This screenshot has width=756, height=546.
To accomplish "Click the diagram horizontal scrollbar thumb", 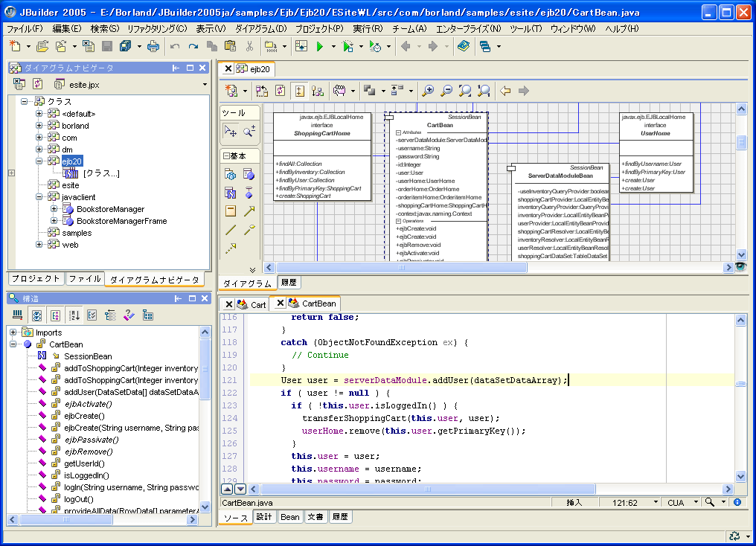I will click(401, 268).
